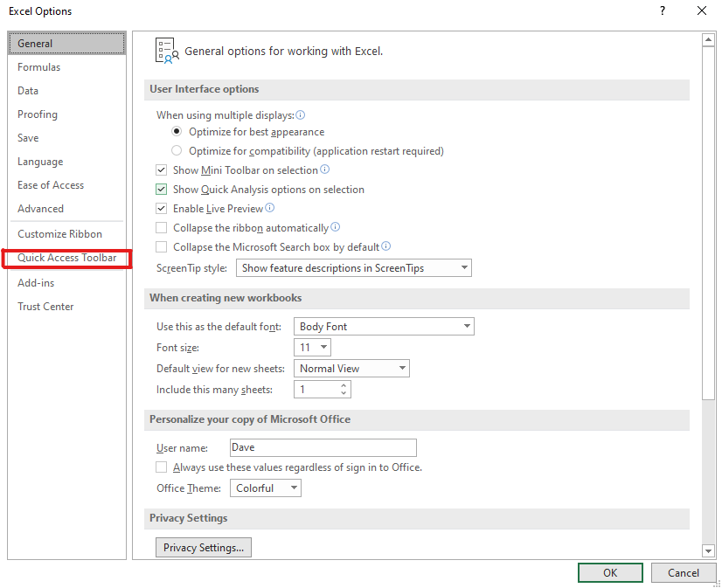The image size is (722, 588).
Task: Increase the sheet count with up arrow
Action: pyautogui.click(x=344, y=385)
